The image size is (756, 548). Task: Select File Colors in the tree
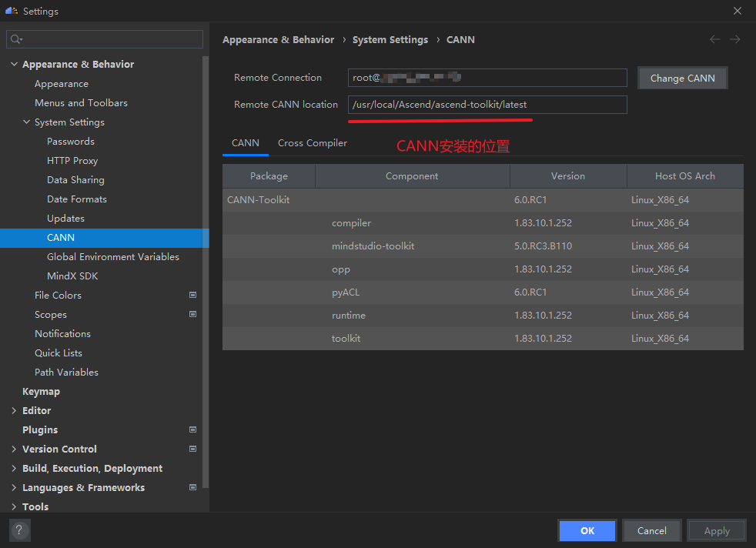click(58, 296)
